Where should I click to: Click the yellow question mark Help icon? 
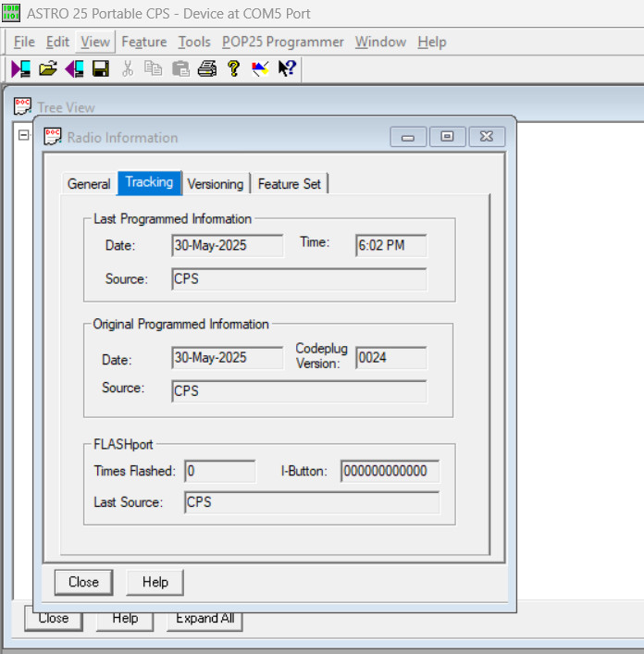click(233, 68)
